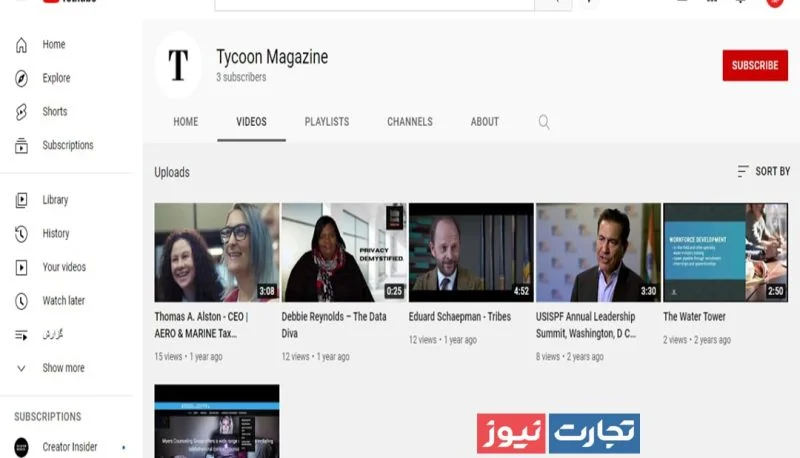Click the Home icon in sidebar
Image resolution: width=800 pixels, height=458 pixels.
pos(21,45)
